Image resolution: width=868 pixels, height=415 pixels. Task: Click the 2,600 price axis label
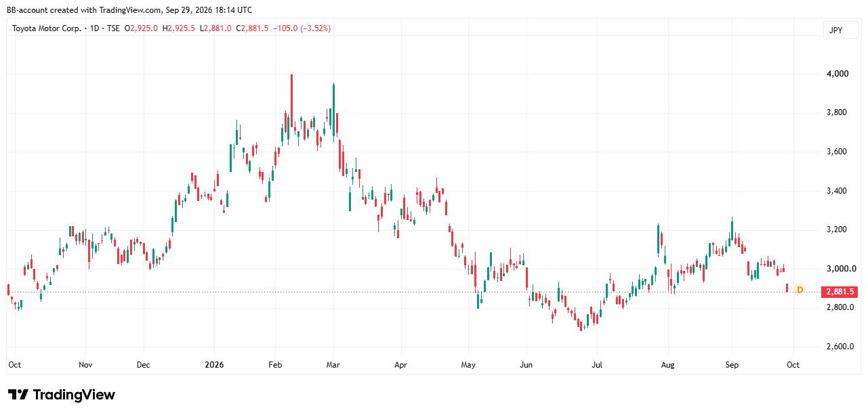[837, 347]
